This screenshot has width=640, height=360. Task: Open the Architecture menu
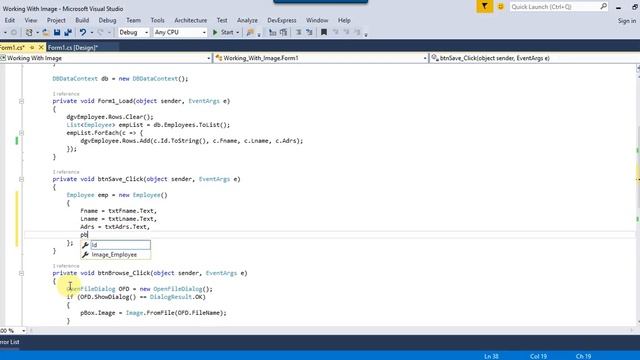[191, 20]
